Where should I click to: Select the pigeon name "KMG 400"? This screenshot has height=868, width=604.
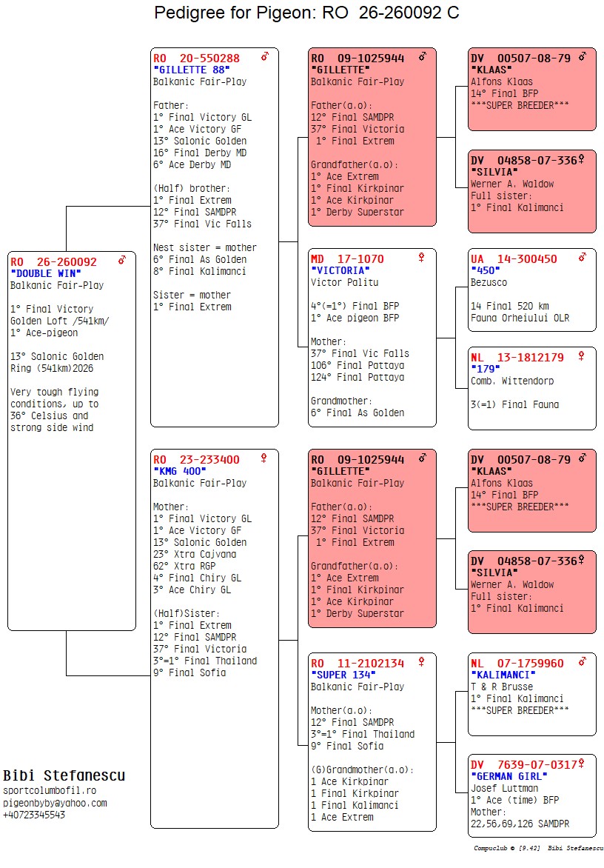click(180, 471)
